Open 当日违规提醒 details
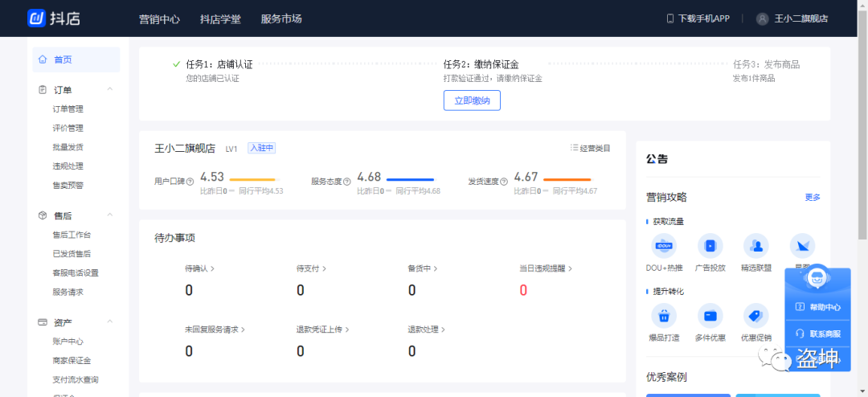The image size is (868, 397). (x=545, y=268)
